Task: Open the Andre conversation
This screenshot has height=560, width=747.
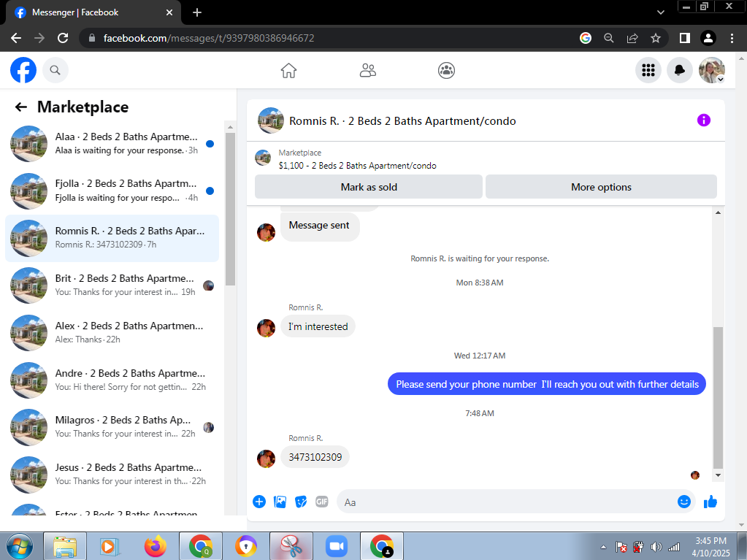Action: (x=112, y=380)
